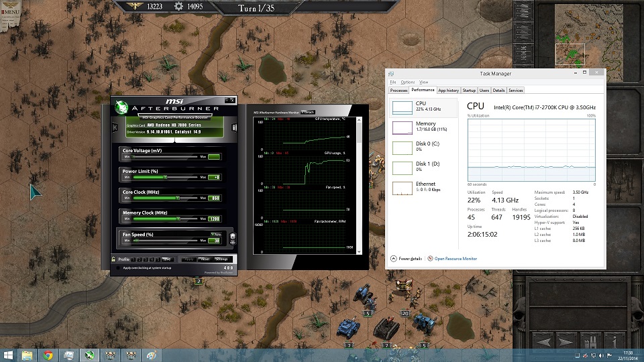The image size is (644, 362).
Task: Click the game next unit arrow button
Action: (x=565, y=343)
